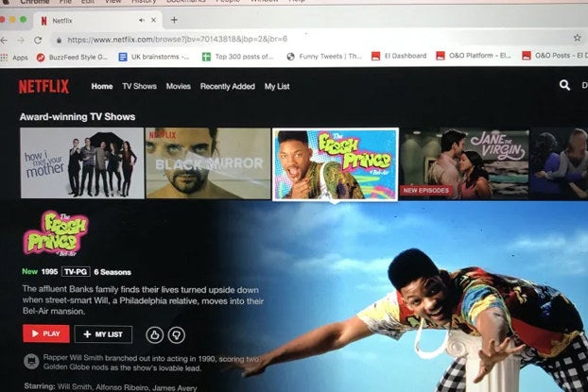Select Black Mirror thumbnail

pos(208,163)
